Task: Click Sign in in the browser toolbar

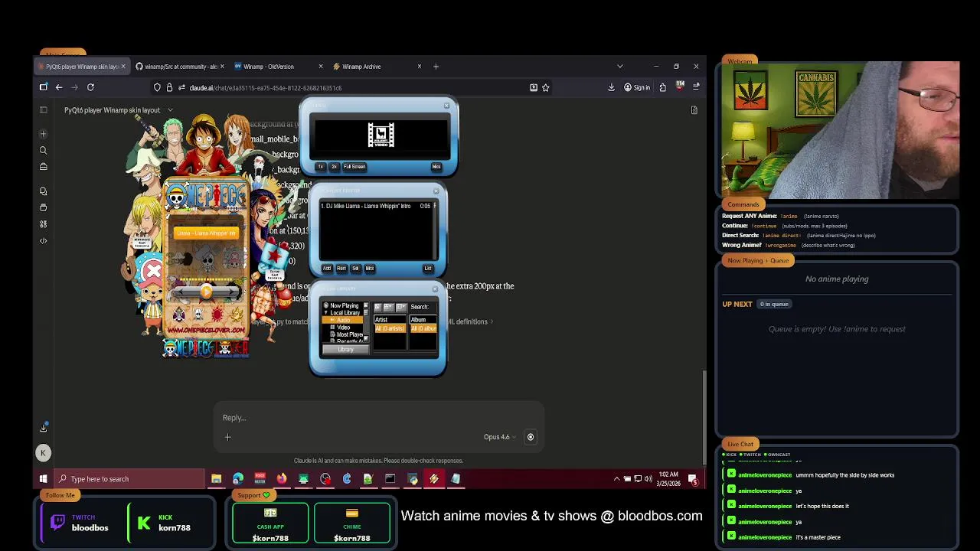Action: (x=637, y=87)
